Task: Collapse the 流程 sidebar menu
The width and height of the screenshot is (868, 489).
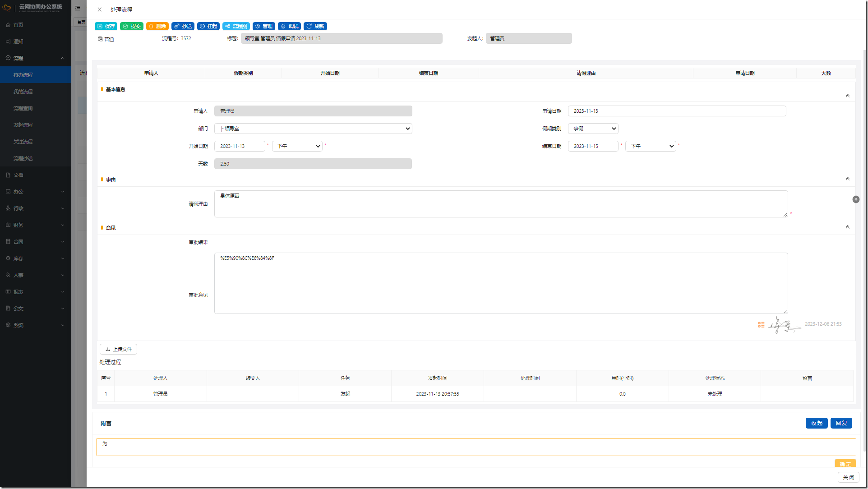Action: pyautogui.click(x=36, y=58)
